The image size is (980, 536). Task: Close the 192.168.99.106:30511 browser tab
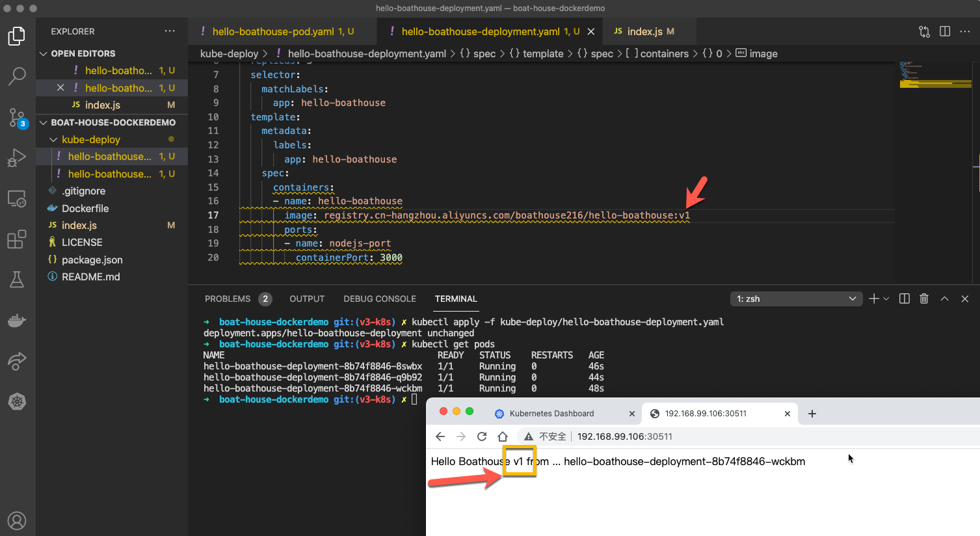click(x=788, y=414)
